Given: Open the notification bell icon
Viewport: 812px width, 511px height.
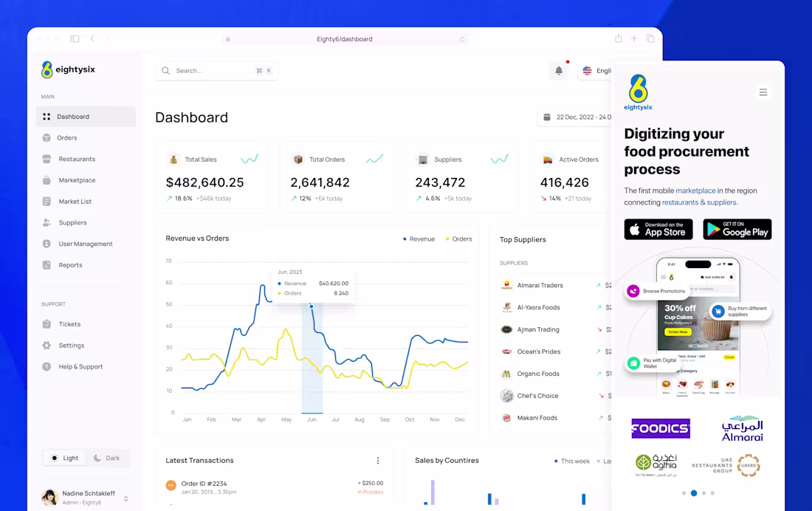Looking at the screenshot, I should click(x=559, y=69).
